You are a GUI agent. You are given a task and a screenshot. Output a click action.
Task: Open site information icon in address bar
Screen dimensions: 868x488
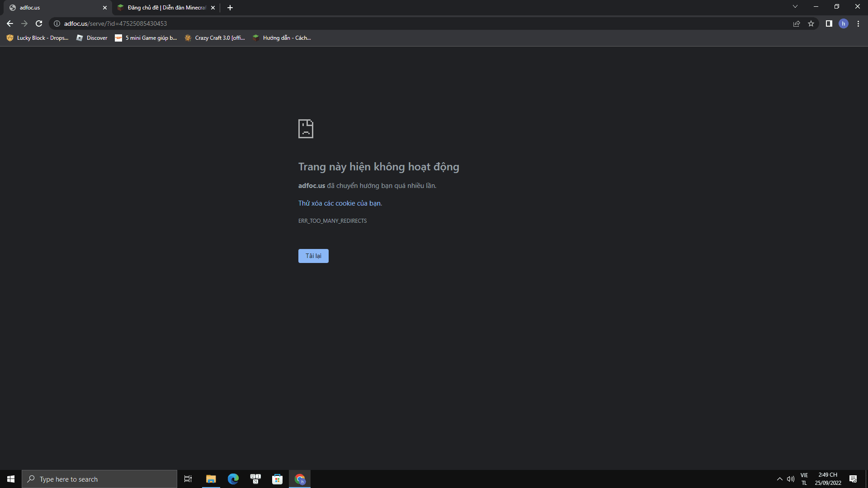coord(57,23)
